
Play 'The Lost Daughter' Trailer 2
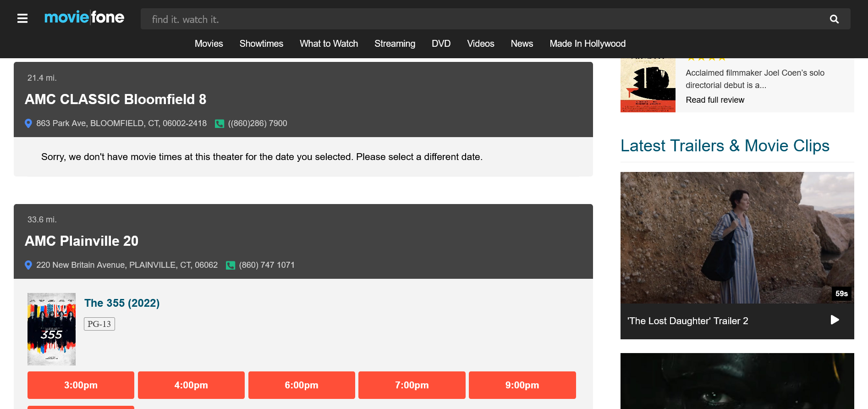click(x=835, y=320)
